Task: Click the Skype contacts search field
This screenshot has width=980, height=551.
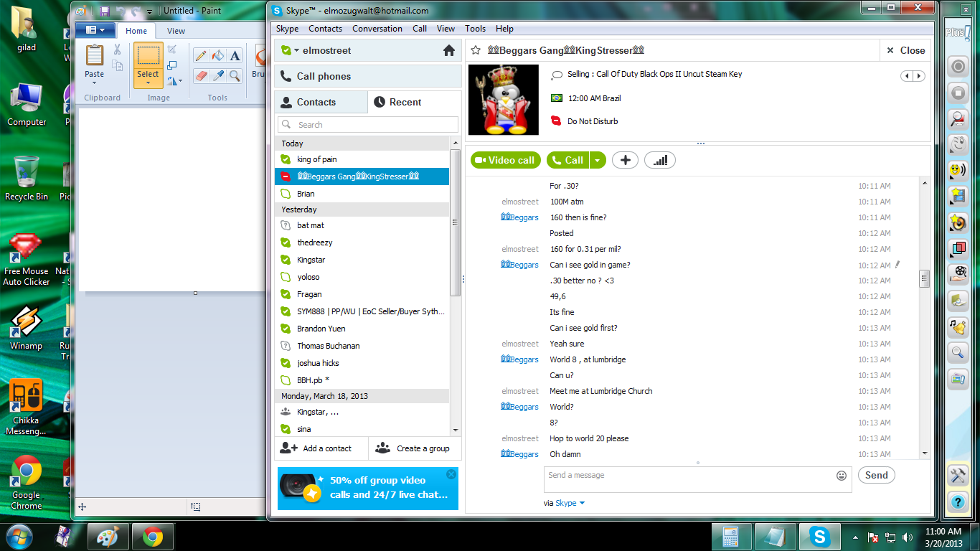Action: coord(367,125)
